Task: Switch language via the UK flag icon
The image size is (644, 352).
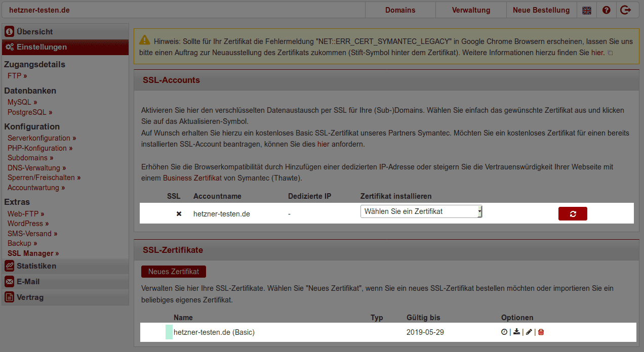Action: (x=586, y=10)
